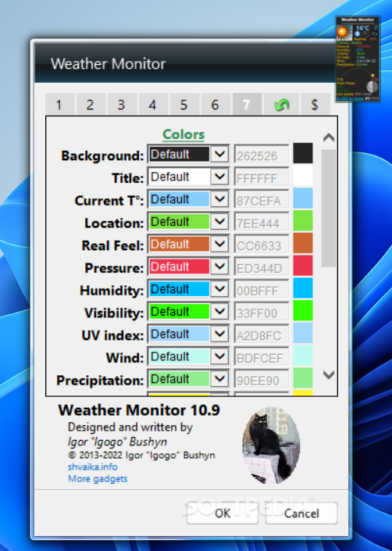Screen dimensions: 392x551
Task: Click the orange Real Feel color swatch
Action: tap(303, 243)
